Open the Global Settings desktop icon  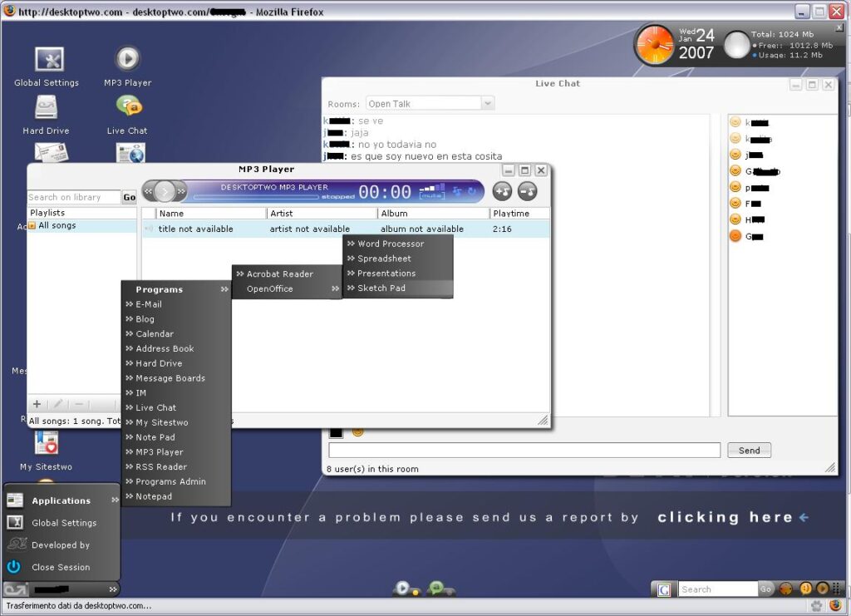coord(49,59)
